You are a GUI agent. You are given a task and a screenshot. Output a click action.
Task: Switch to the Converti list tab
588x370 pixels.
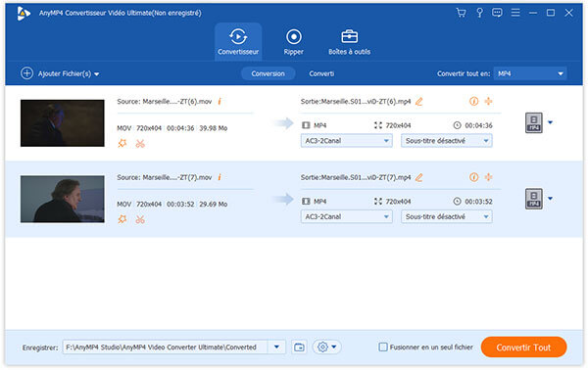(x=321, y=73)
